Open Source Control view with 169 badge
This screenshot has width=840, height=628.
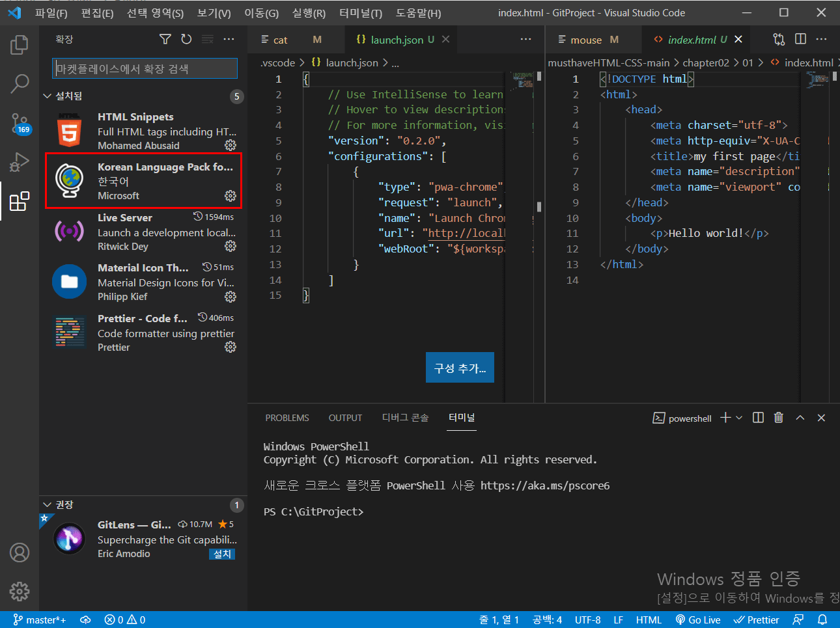click(20, 123)
